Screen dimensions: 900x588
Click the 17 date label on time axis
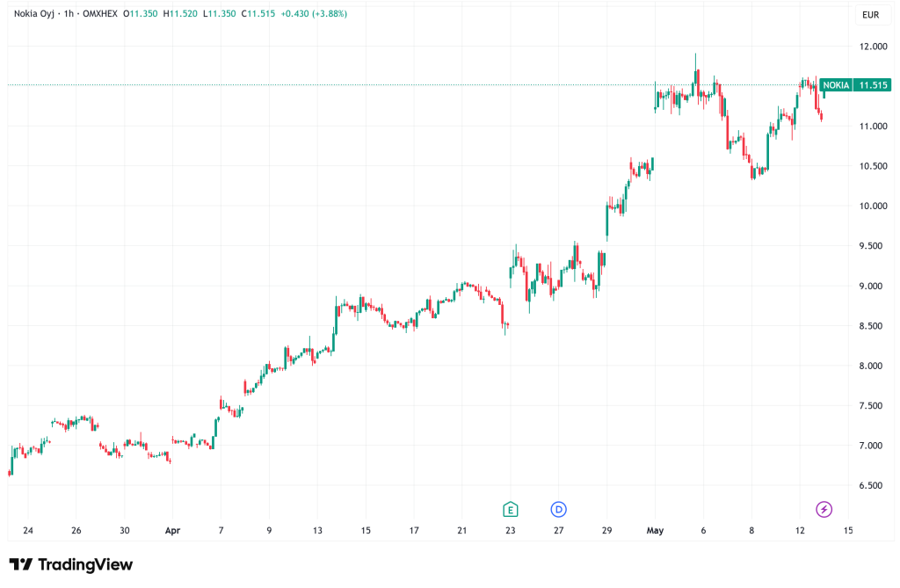[414, 531]
